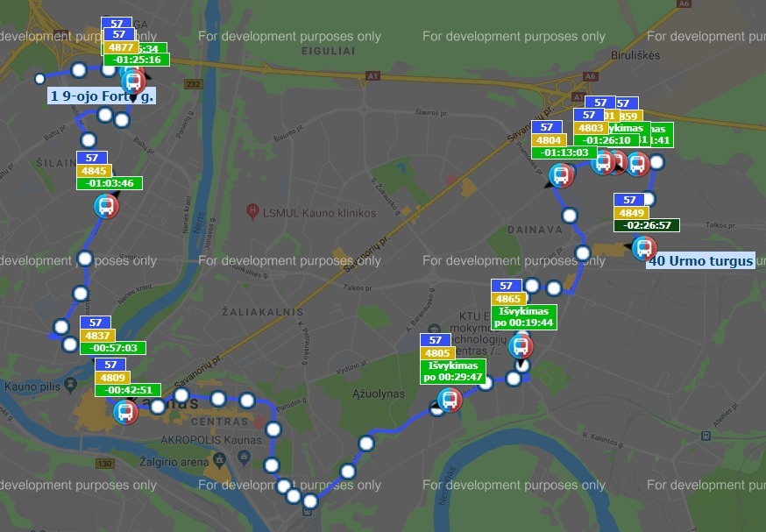Click the dark green -02:26:57 delay label
766x532 pixels.
648,225
